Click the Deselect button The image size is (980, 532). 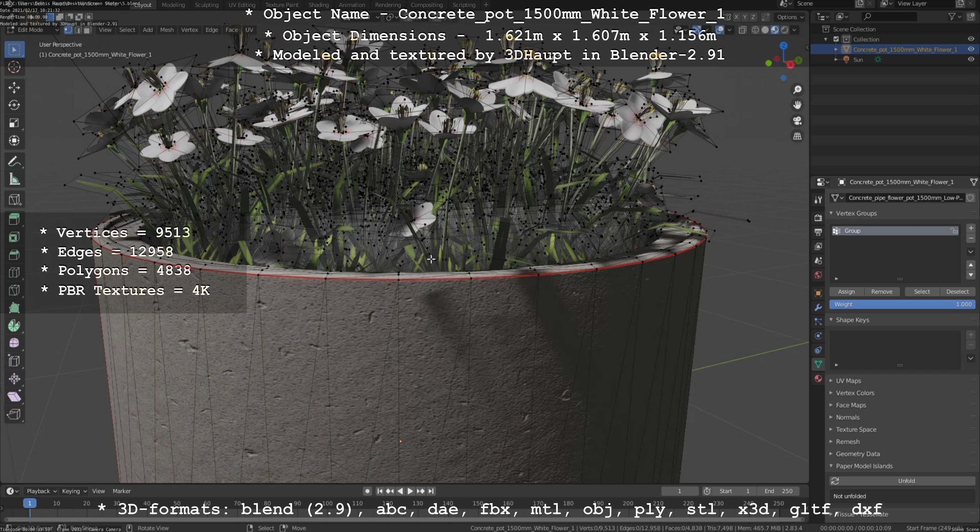[x=957, y=292]
